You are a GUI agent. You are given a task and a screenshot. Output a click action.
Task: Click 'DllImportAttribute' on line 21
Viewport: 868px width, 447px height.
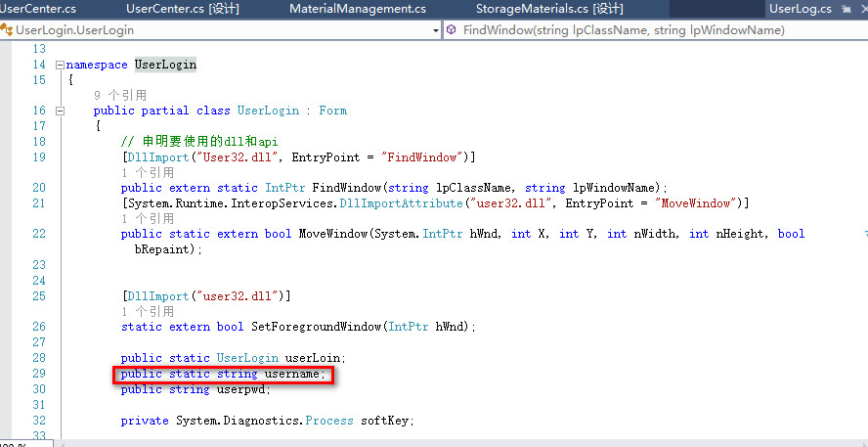tap(402, 203)
